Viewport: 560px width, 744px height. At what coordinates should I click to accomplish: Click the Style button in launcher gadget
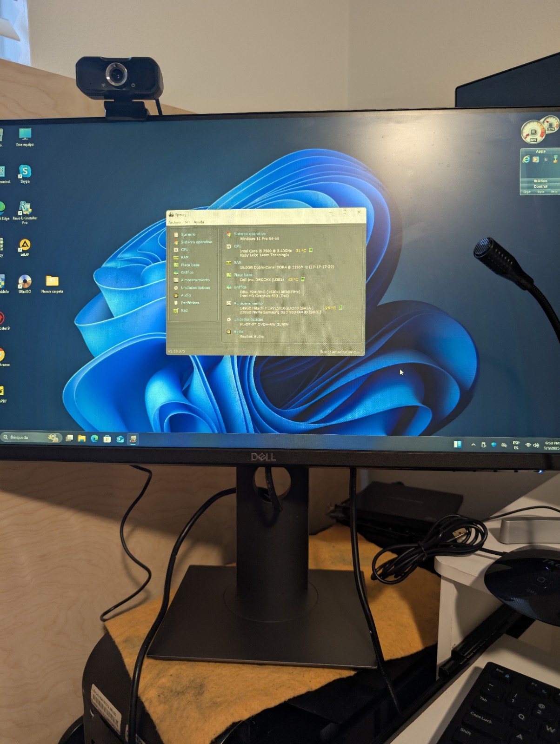click(540, 192)
